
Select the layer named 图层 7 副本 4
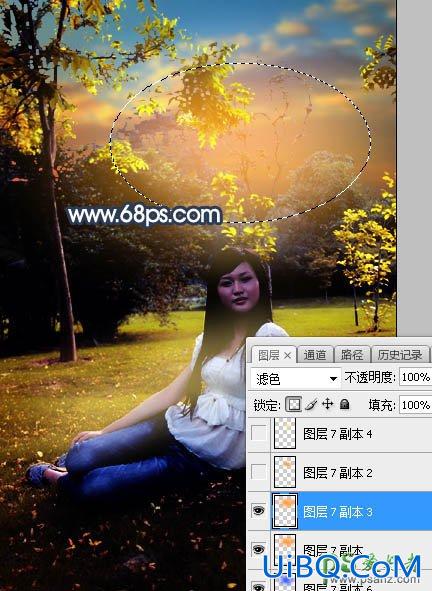(338, 434)
